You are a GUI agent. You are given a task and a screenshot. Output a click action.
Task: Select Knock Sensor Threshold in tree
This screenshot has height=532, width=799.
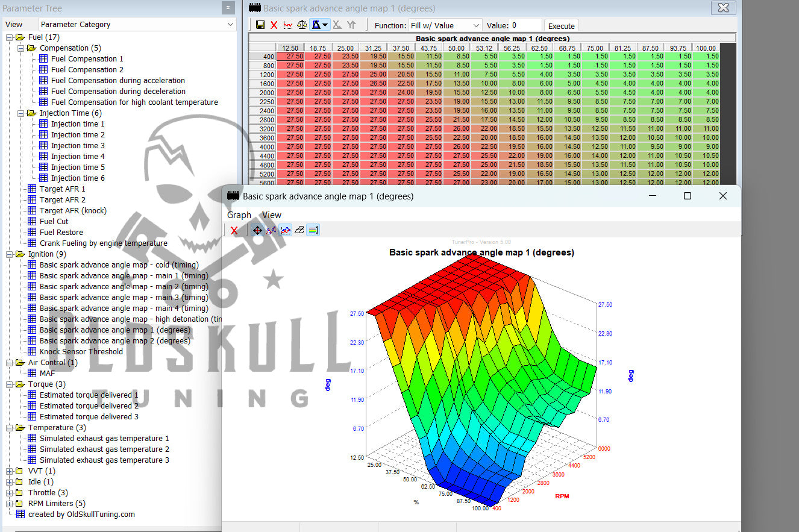click(81, 352)
